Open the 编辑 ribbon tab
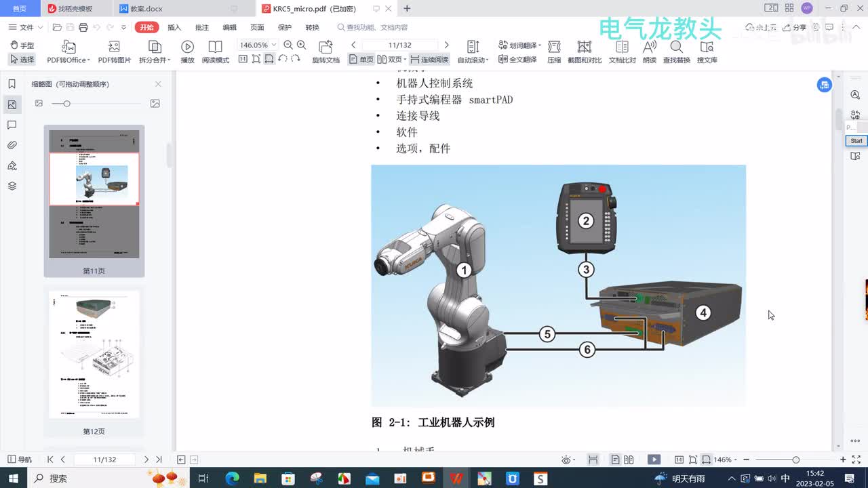This screenshot has height=488, width=868. [x=230, y=27]
